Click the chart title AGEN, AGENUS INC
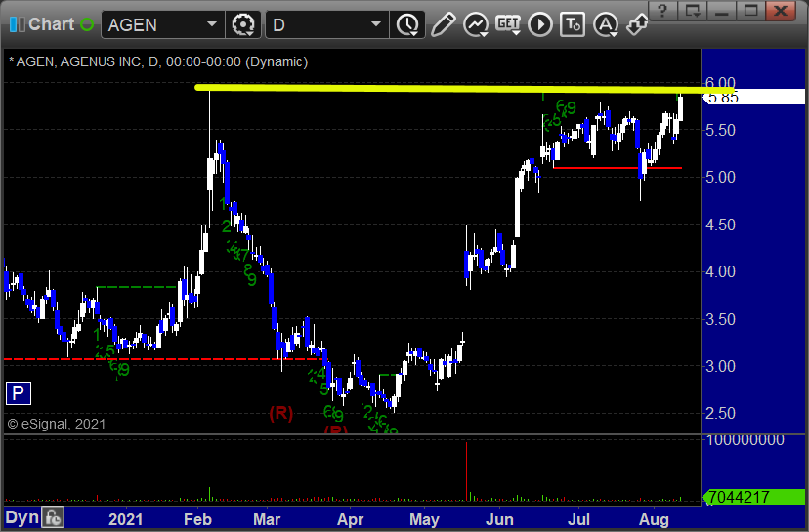Screen dimensions: 809x532 (x=158, y=61)
